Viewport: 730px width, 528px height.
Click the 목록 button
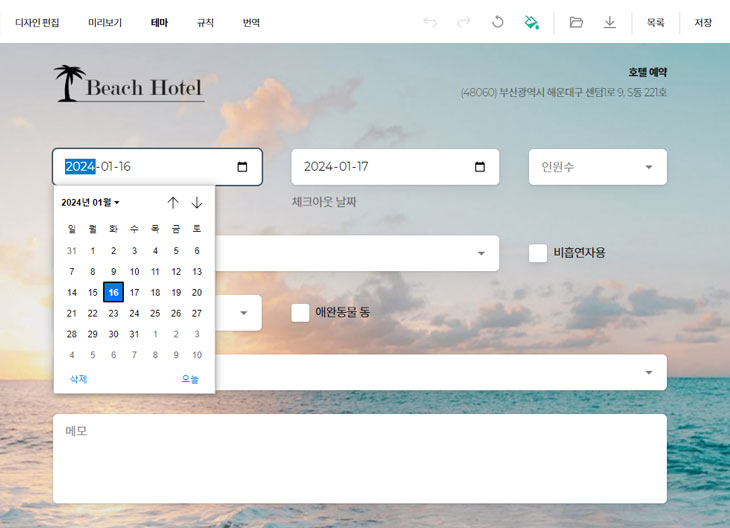click(x=656, y=22)
